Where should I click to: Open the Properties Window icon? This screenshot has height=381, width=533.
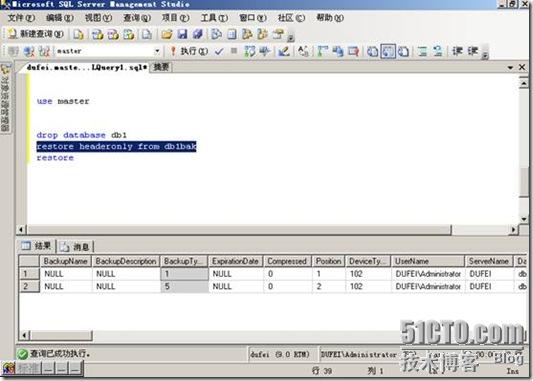point(278,34)
